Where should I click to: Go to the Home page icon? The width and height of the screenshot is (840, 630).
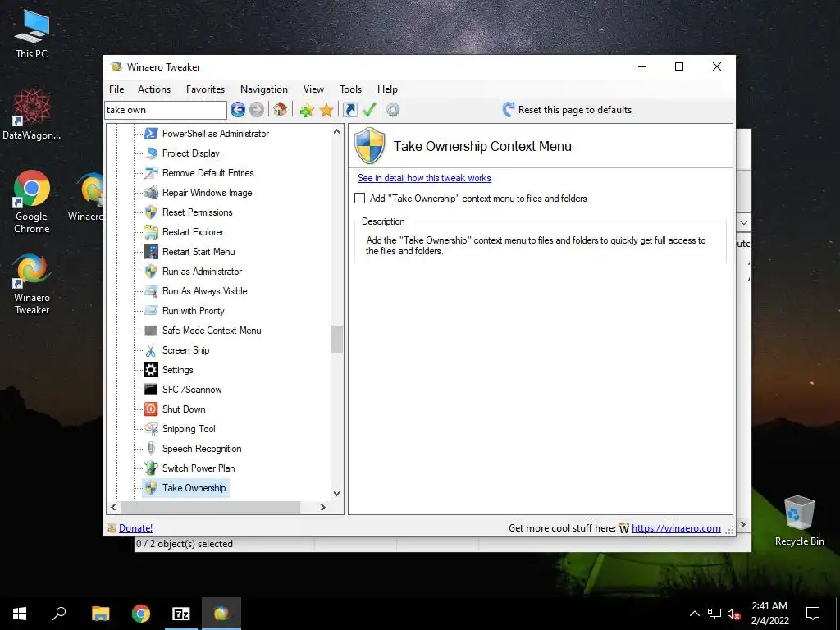point(280,110)
